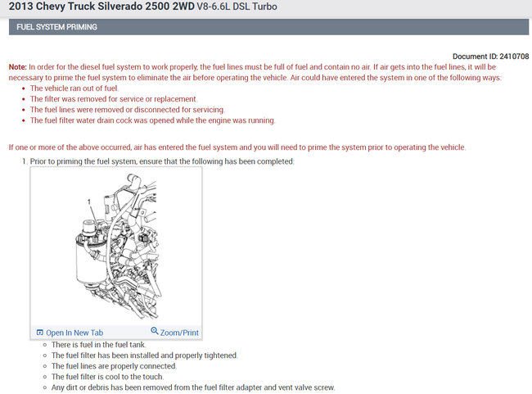Click 'The fuel filter water drain cock' bullet
The width and height of the screenshot is (532, 394).
tap(152, 120)
